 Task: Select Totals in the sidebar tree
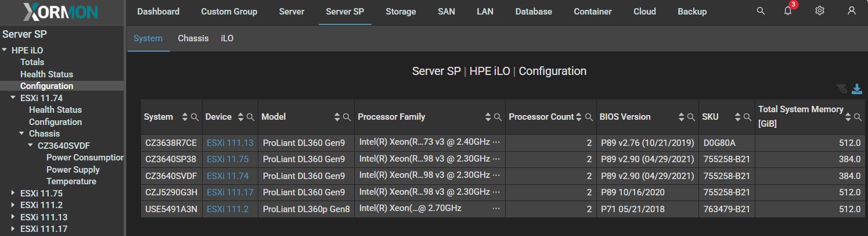tap(32, 62)
